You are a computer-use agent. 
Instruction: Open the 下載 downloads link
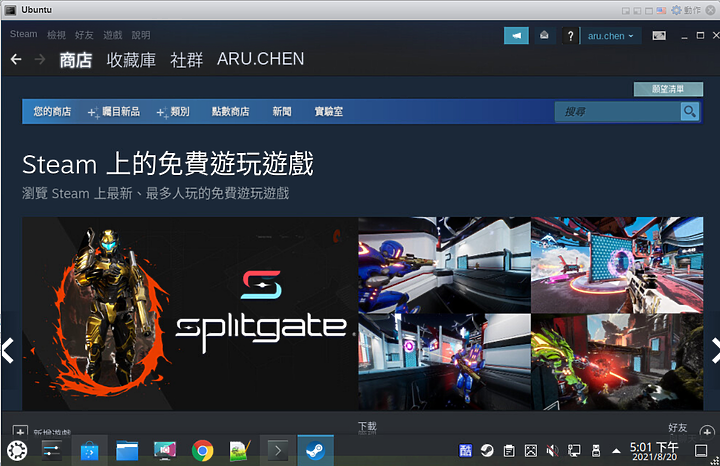coord(367,427)
